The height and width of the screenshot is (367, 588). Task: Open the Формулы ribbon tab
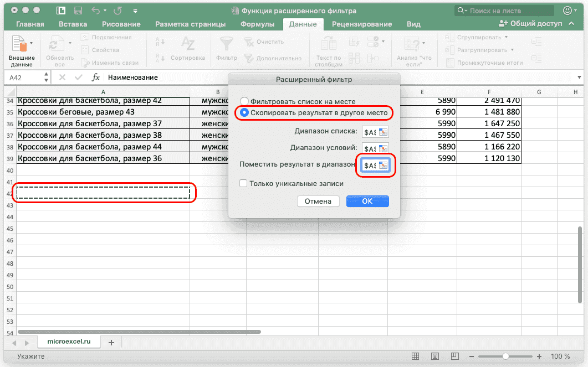pyautogui.click(x=258, y=24)
